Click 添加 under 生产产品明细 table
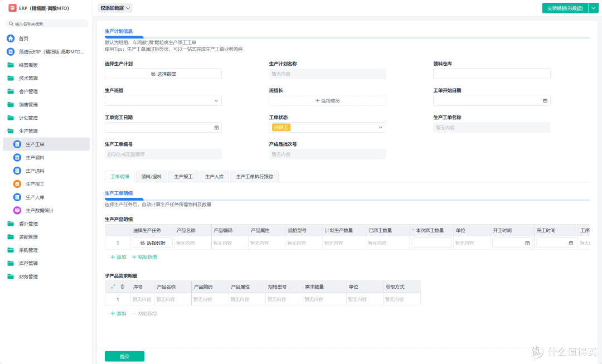 click(x=118, y=258)
